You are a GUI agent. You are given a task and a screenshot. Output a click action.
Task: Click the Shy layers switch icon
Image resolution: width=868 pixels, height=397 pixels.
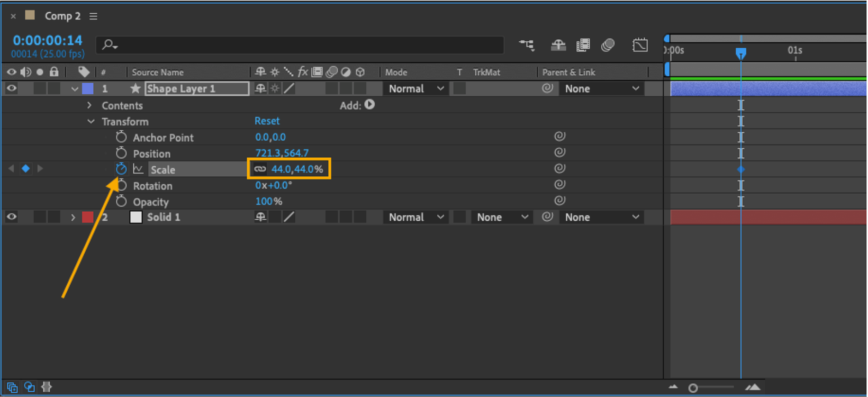coord(558,46)
